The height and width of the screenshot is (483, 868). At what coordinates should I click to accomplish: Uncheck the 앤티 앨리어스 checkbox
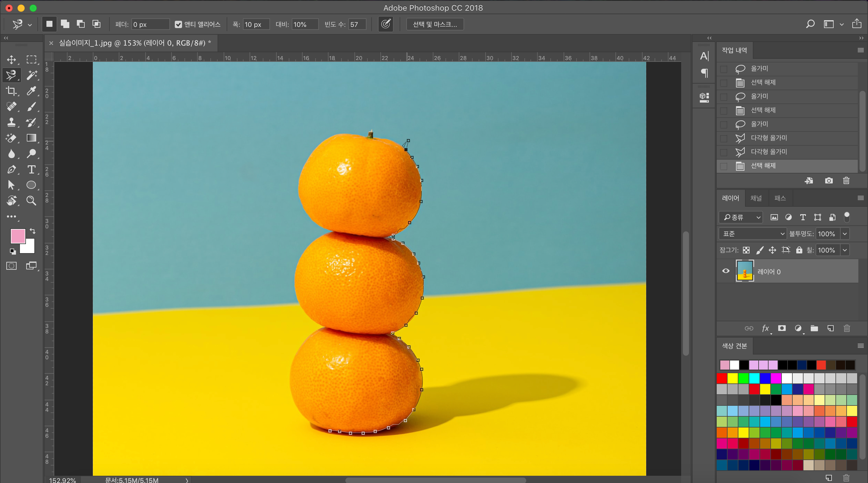click(178, 24)
